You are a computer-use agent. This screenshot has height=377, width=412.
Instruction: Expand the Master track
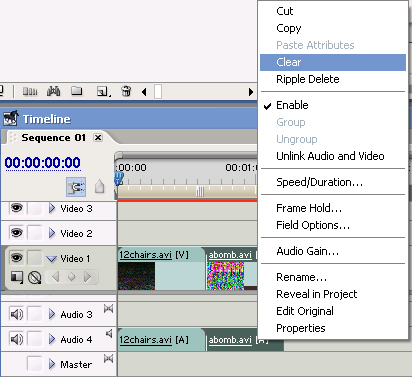tap(52, 364)
